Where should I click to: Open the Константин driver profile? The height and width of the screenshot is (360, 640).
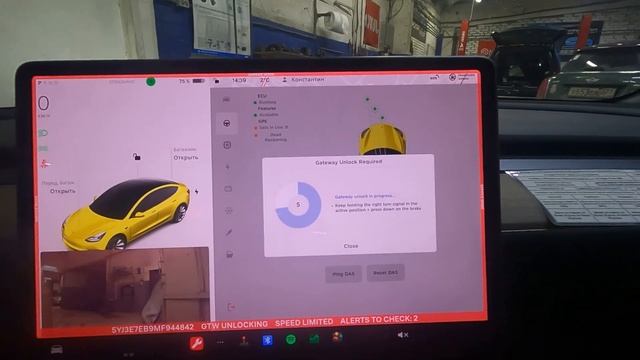click(303, 80)
